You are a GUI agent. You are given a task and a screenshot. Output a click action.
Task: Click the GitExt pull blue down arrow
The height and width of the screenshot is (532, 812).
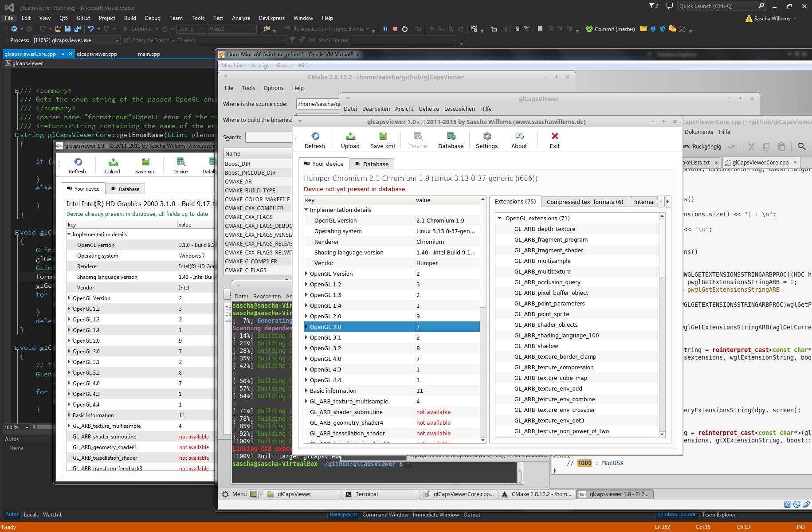click(x=653, y=29)
